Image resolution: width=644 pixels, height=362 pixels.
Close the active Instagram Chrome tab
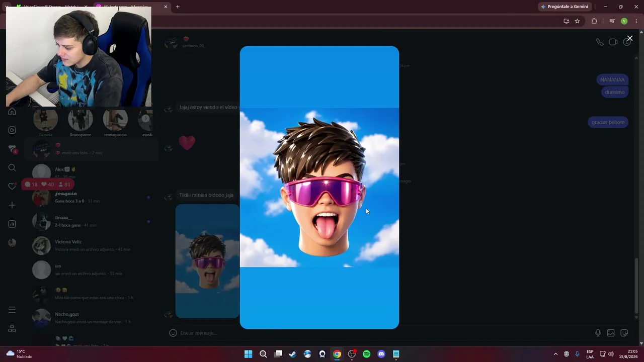[166, 7]
